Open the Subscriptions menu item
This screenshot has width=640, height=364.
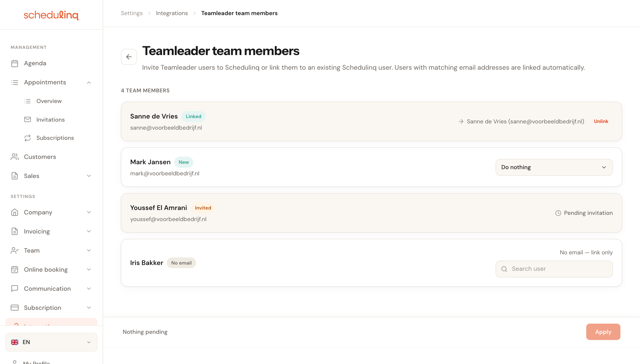(55, 138)
